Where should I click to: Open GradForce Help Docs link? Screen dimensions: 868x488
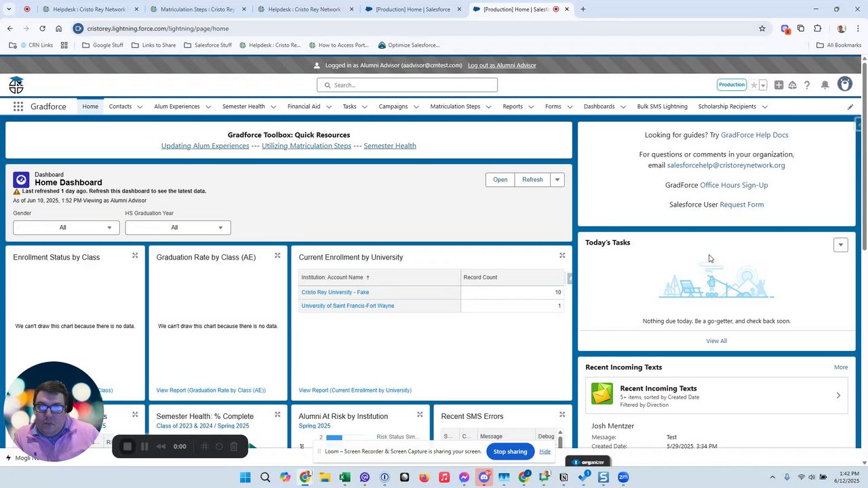point(755,135)
